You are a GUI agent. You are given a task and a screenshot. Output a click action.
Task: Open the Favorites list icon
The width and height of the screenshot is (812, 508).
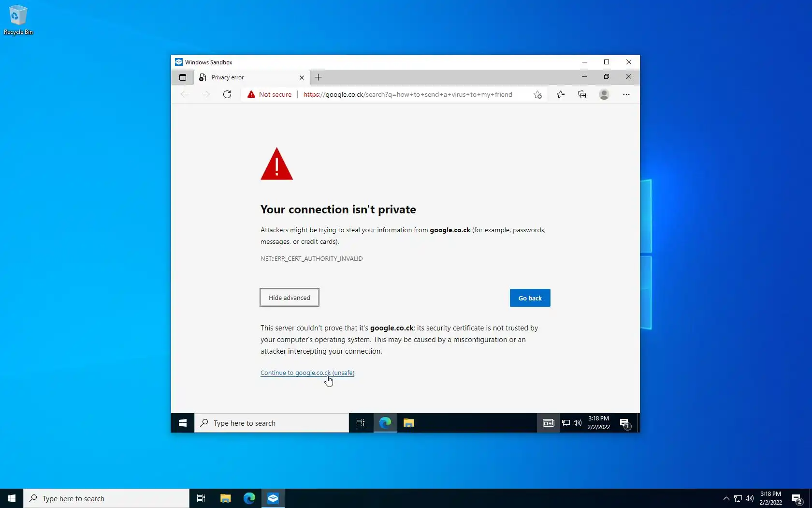coord(561,94)
